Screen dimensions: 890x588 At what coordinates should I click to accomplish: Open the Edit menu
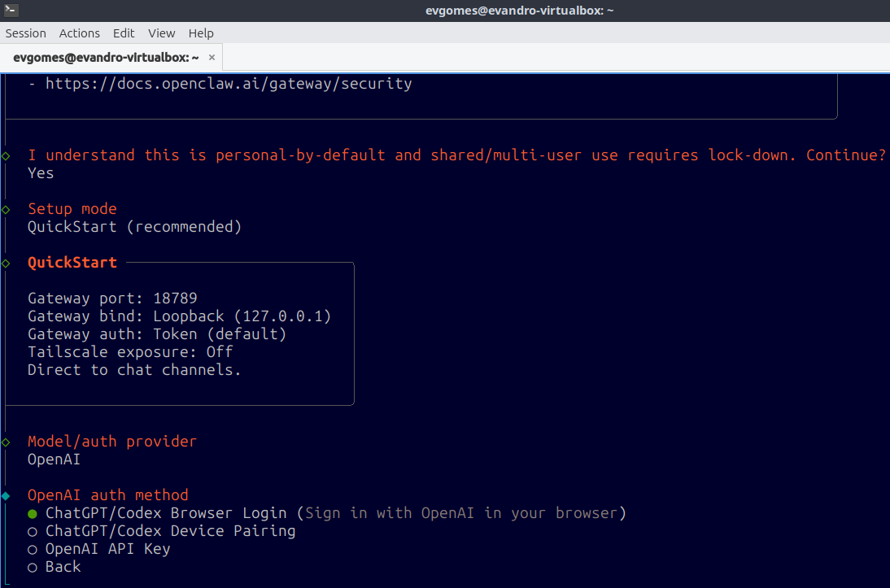(124, 33)
